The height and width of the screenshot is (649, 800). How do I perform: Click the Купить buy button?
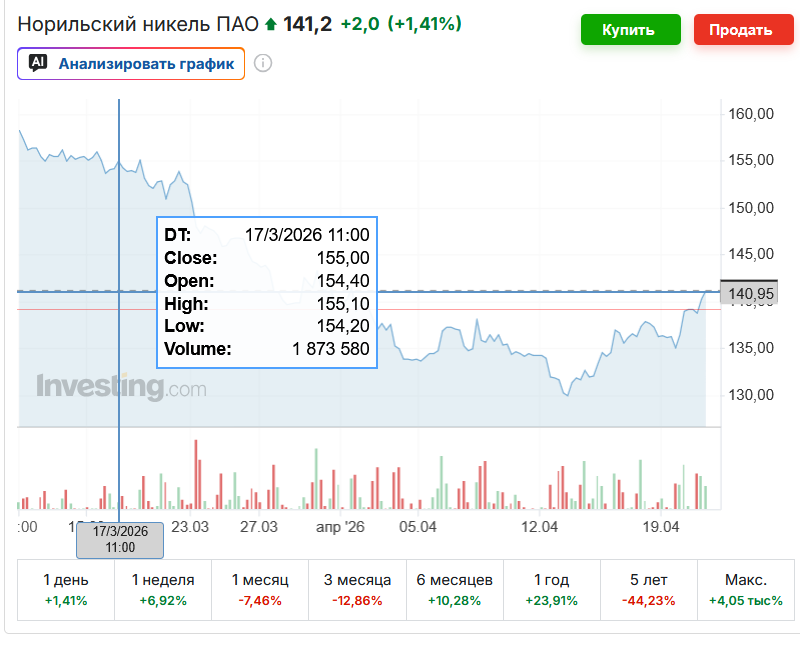[631, 30]
